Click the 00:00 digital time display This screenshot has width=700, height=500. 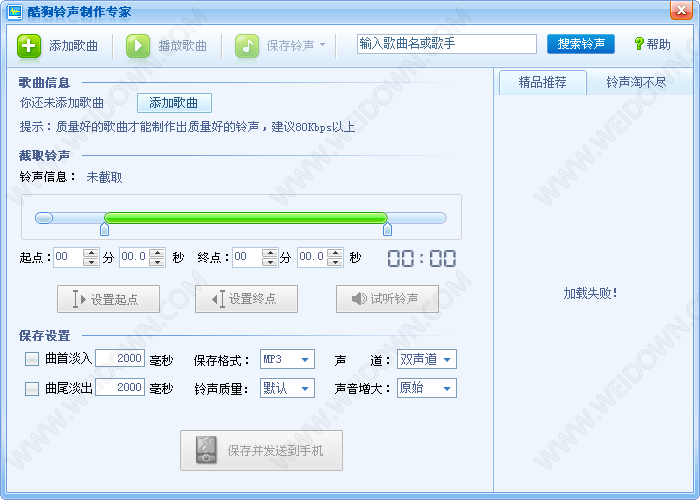pos(422,258)
